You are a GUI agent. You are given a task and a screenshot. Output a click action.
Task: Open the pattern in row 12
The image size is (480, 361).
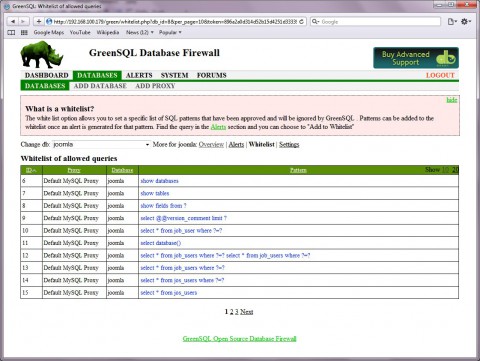coord(225,255)
